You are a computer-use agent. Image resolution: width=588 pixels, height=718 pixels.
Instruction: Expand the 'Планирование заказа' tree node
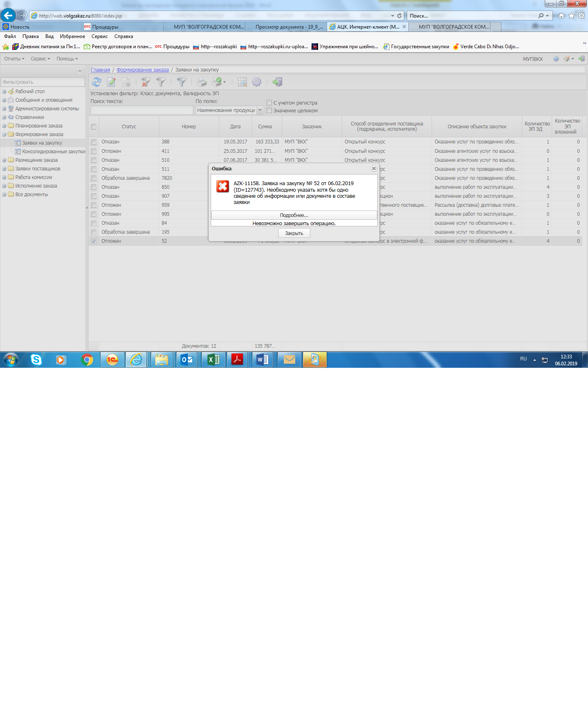[x=4, y=126]
